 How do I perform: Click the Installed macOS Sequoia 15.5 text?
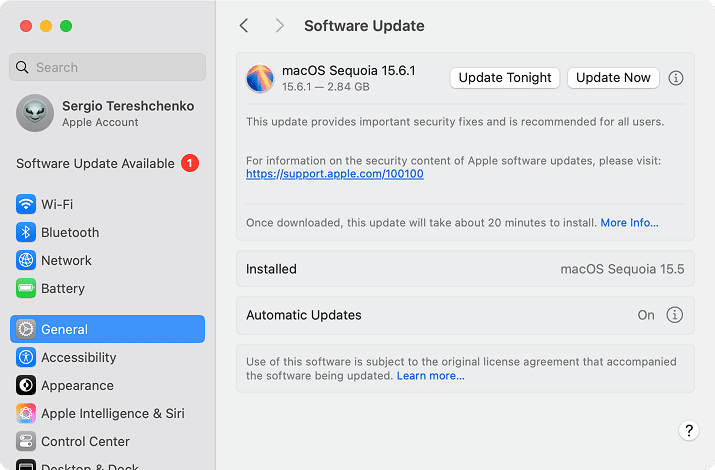pos(622,269)
